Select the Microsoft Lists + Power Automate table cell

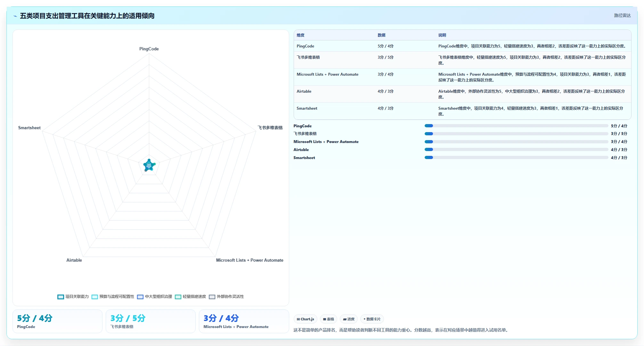tap(327, 74)
